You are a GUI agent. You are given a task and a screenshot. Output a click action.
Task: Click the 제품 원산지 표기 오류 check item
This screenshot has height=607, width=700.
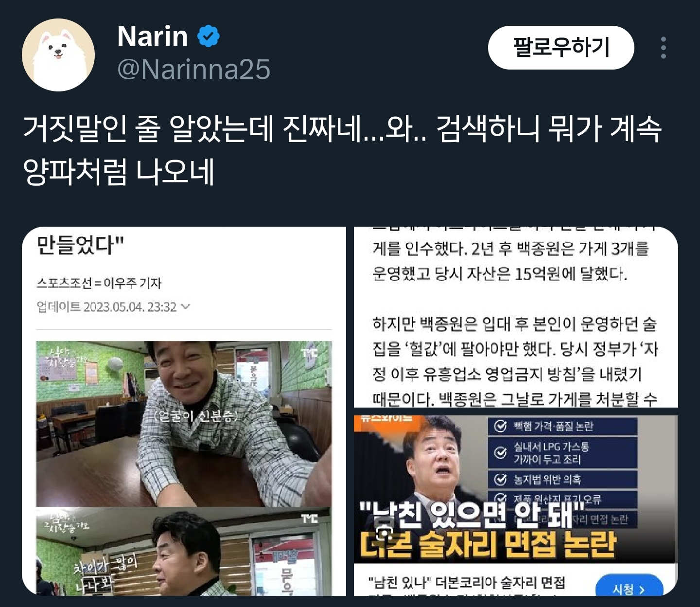click(562, 499)
